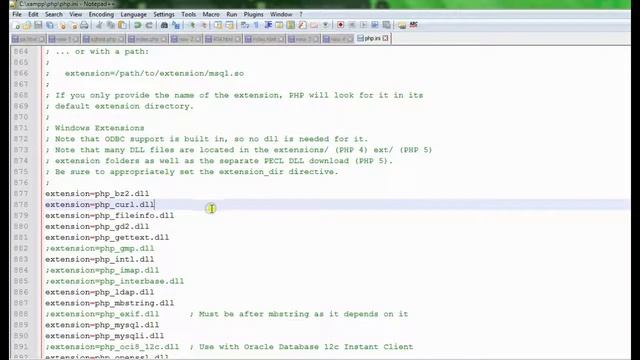Open the ? help menu
This screenshot has height=360, width=640.
[x=301, y=14]
